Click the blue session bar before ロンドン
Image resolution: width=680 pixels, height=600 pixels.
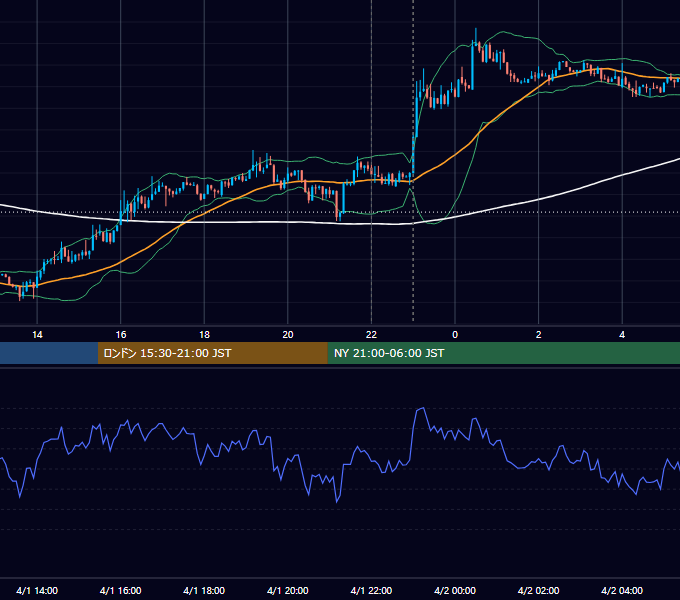(x=49, y=353)
